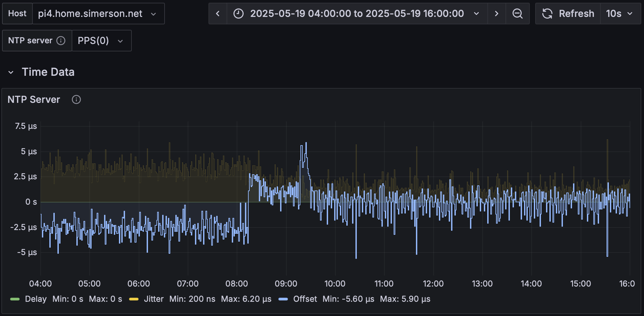
Task: Collapse the Time Data row
Action: (x=11, y=72)
